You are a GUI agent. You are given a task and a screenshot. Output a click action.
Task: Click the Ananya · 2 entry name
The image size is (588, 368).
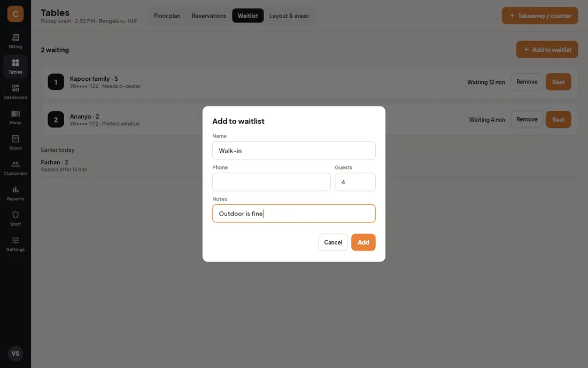pyautogui.click(x=84, y=116)
